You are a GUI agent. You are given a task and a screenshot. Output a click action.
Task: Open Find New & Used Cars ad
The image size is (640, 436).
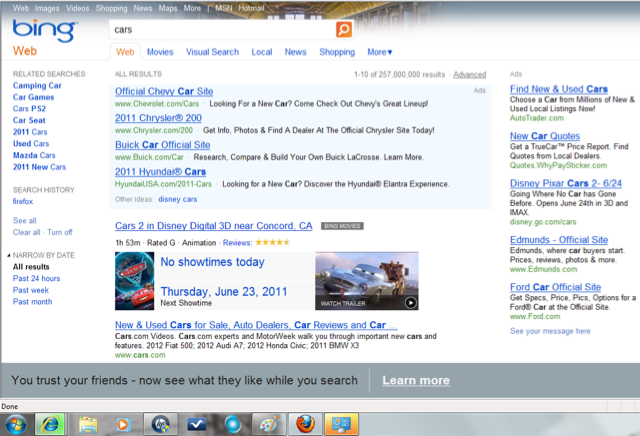559,89
